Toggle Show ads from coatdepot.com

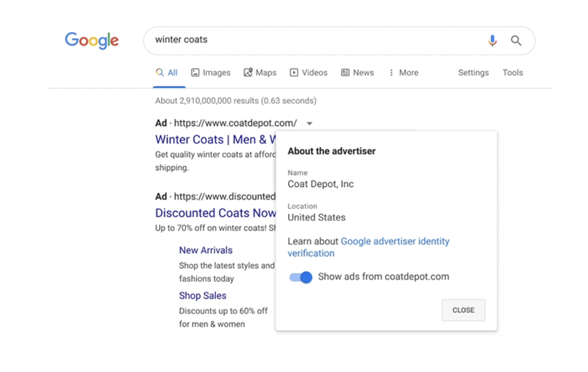(x=300, y=277)
